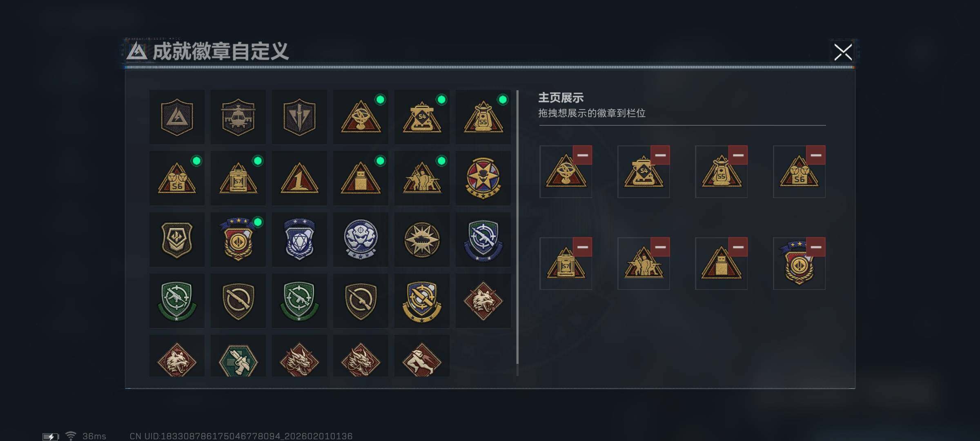980x441 pixels.
Task: Remove S5 badge from display slot
Action: (x=738, y=155)
